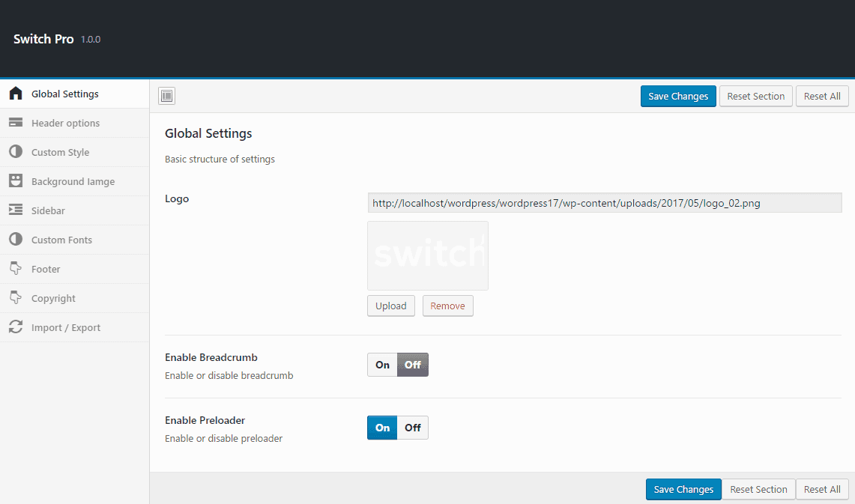Click the switch logo preview thumbnail

(427, 255)
